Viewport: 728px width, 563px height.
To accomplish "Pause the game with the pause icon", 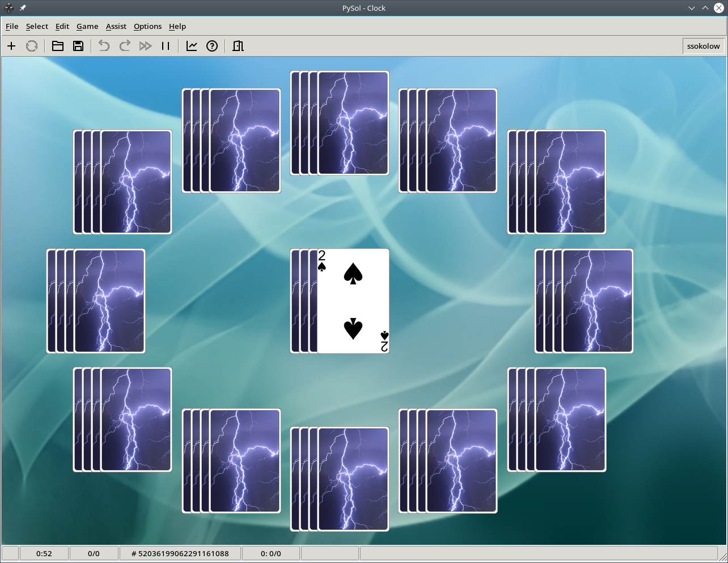I will 166,46.
